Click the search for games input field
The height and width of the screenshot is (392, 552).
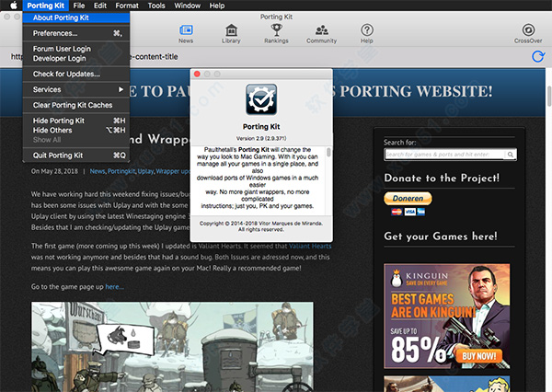point(445,155)
